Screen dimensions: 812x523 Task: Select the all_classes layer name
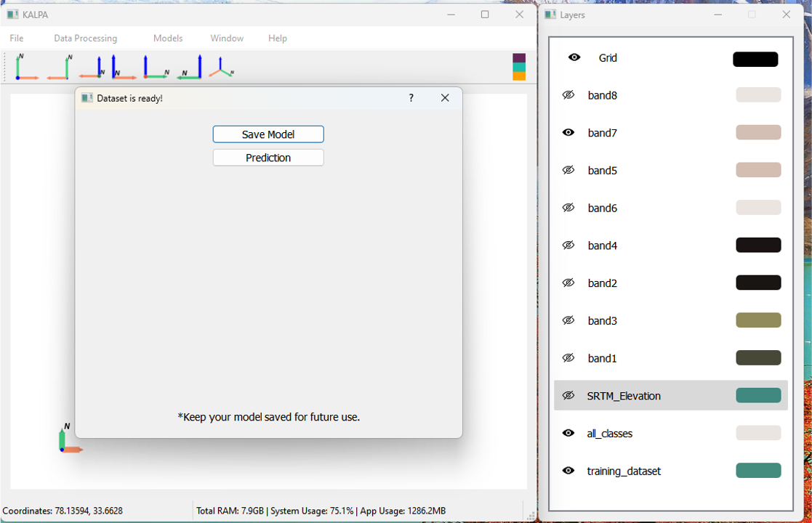pos(609,434)
